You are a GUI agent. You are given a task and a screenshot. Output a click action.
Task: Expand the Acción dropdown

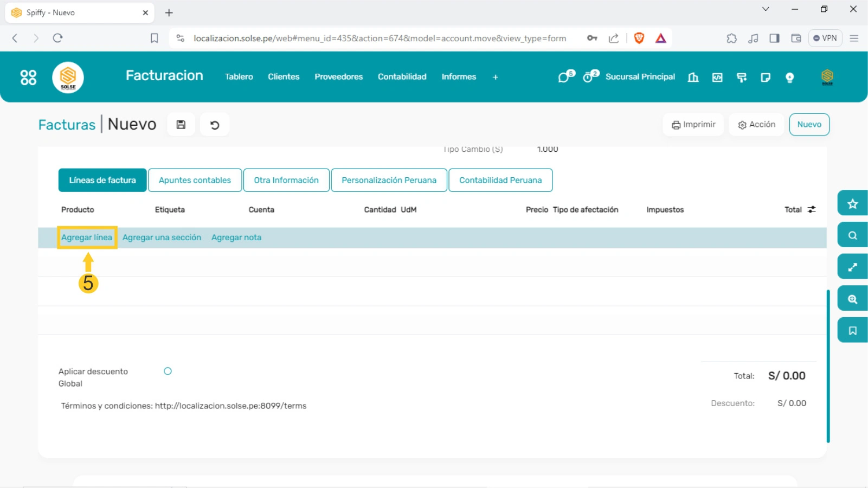coord(756,125)
